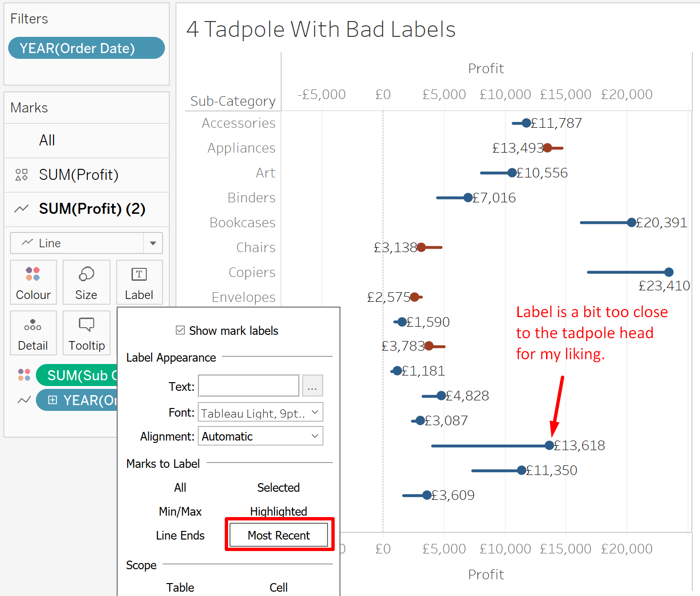The height and width of the screenshot is (596, 700).
Task: Click the shape icon beside SUM(Profit)
Action: coord(21,175)
